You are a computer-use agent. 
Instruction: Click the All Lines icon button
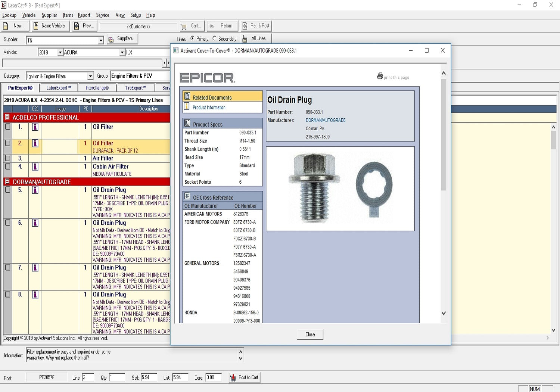245,39
